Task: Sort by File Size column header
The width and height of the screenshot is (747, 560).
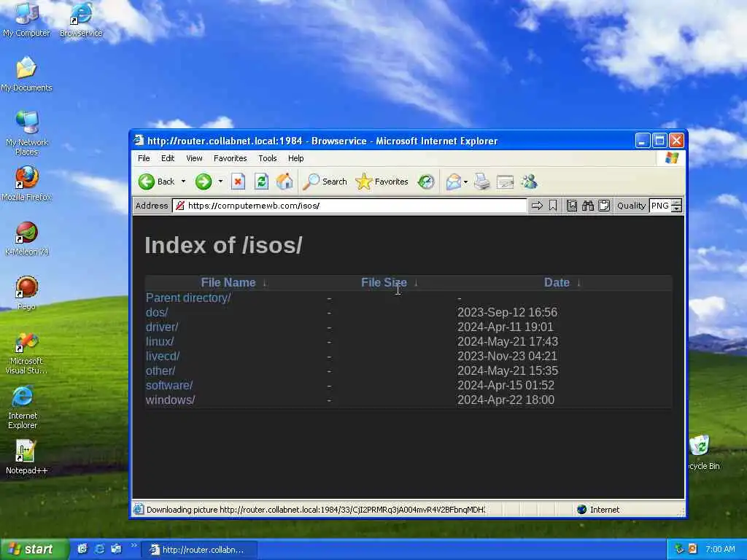Action: click(384, 282)
